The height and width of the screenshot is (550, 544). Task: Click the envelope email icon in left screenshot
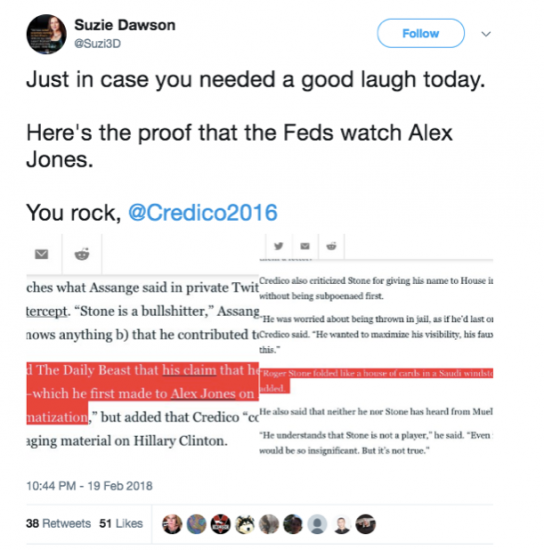tap(41, 254)
